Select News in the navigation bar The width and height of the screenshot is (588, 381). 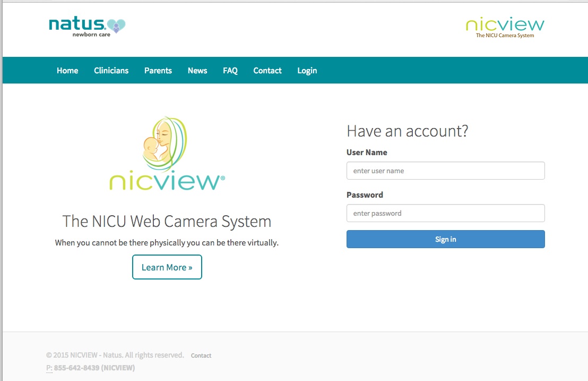(x=197, y=71)
